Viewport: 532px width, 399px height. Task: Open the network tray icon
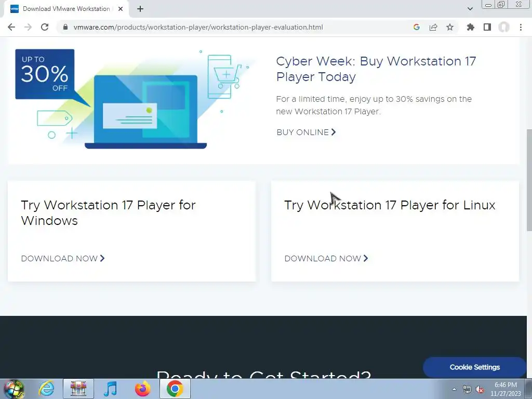click(467, 390)
